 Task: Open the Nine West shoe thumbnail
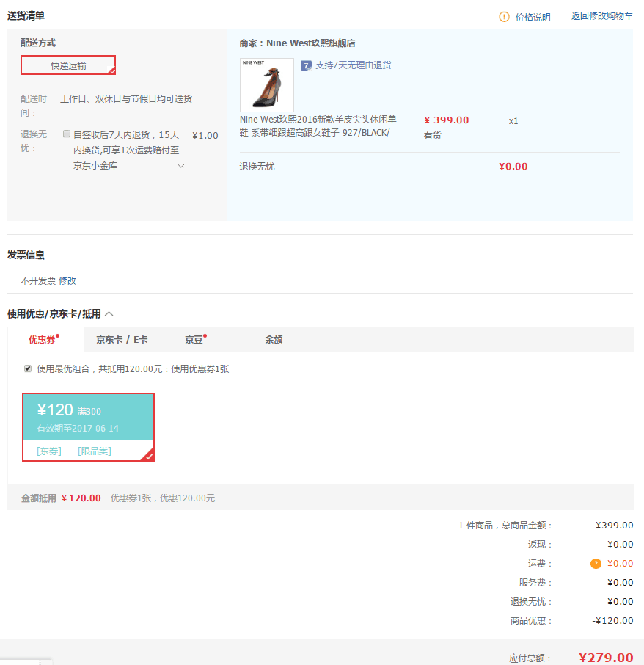[267, 85]
